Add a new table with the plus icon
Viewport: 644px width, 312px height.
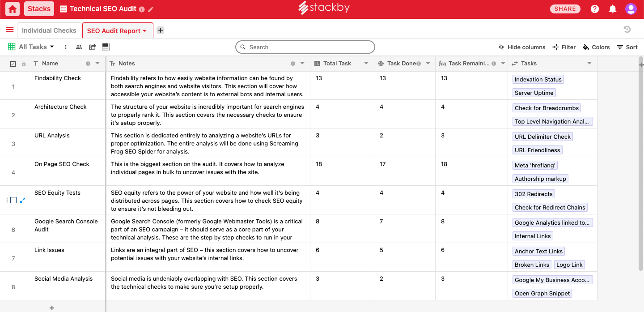pyautogui.click(x=160, y=30)
